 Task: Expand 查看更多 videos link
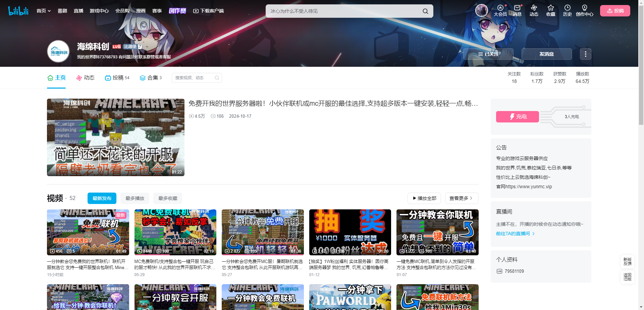(x=462, y=198)
